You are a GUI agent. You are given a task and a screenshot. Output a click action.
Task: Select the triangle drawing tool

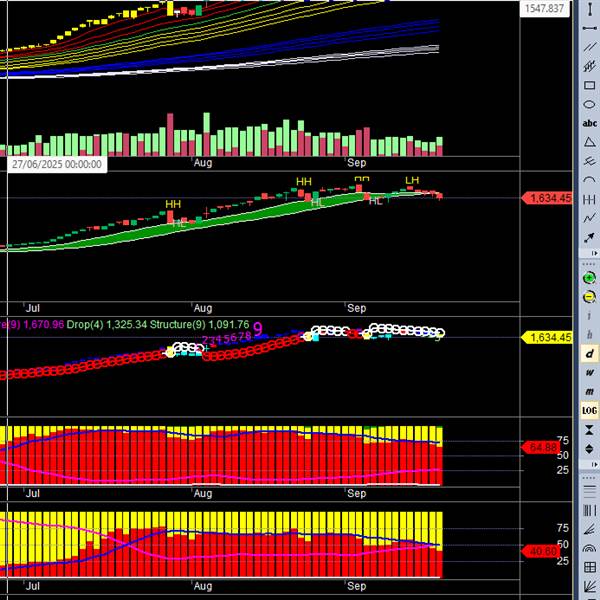click(x=589, y=142)
